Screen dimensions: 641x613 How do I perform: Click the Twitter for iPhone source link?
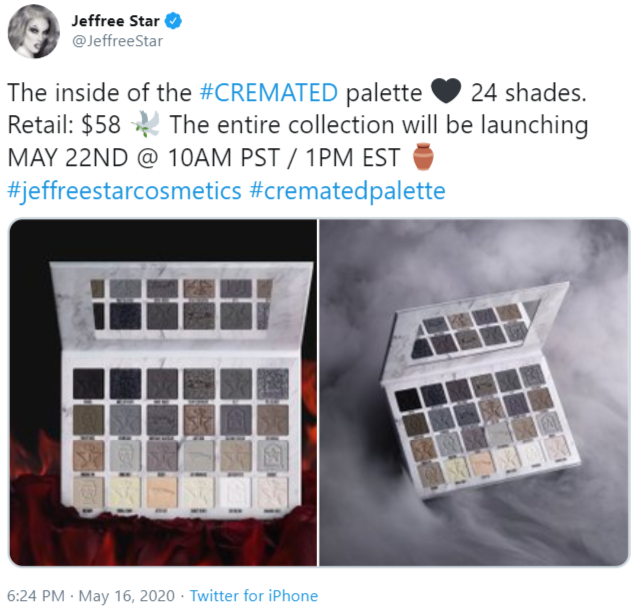coord(254,596)
